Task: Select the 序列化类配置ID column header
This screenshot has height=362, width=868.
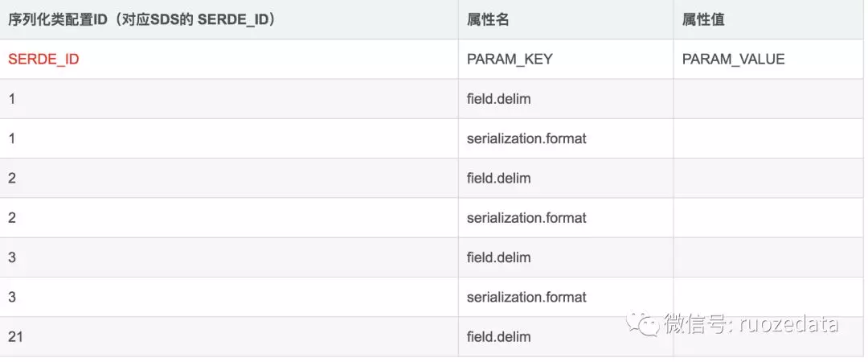Action: [x=142, y=19]
